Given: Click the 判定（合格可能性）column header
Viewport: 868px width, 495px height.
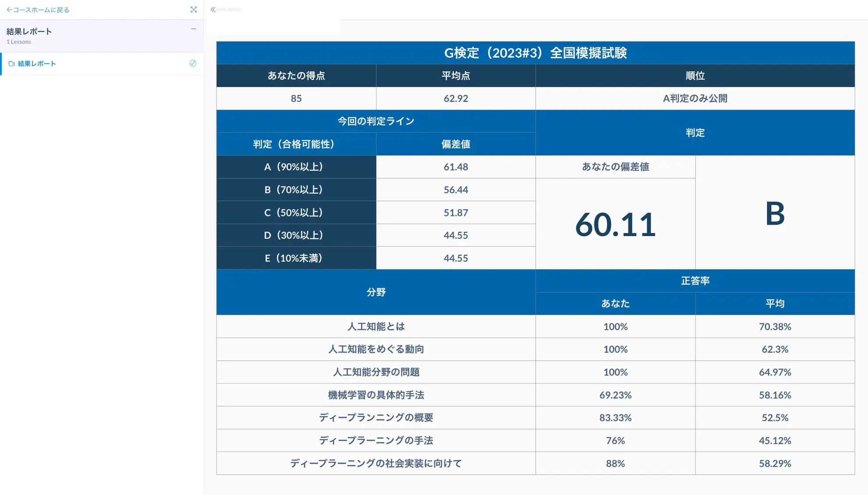Looking at the screenshot, I should point(296,144).
